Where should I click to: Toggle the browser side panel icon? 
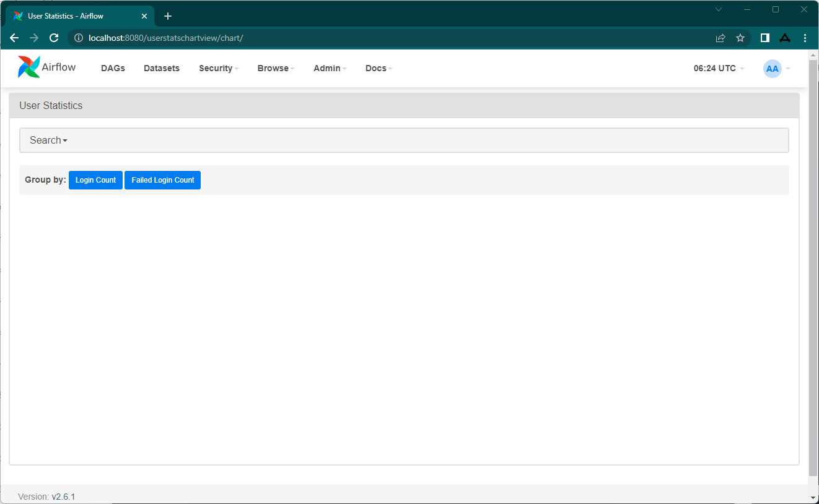point(765,38)
